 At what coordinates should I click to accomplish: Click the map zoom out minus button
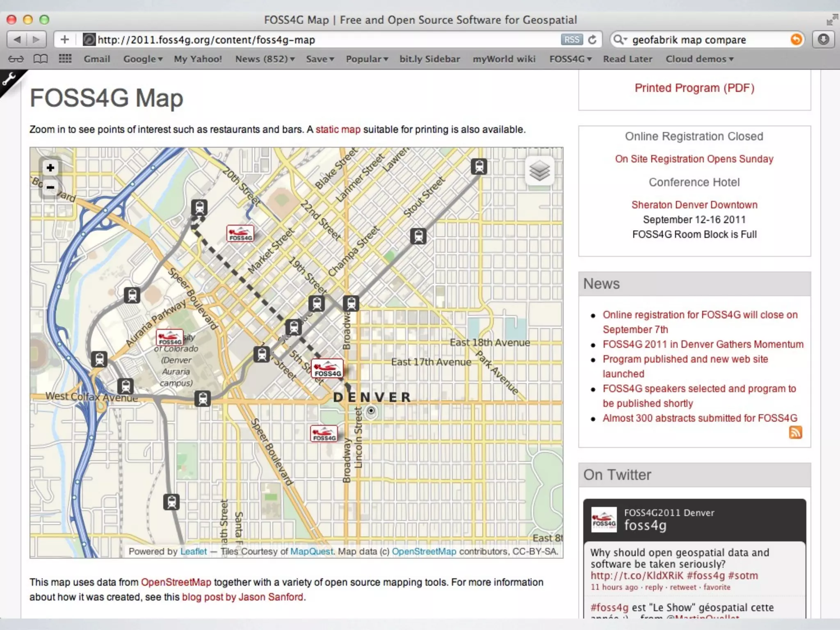[50, 187]
